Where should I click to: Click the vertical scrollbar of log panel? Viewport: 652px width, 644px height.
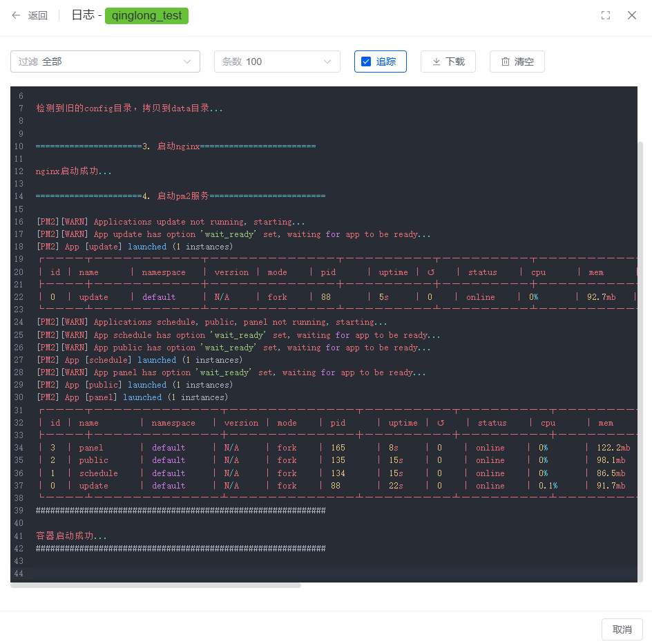click(640, 345)
